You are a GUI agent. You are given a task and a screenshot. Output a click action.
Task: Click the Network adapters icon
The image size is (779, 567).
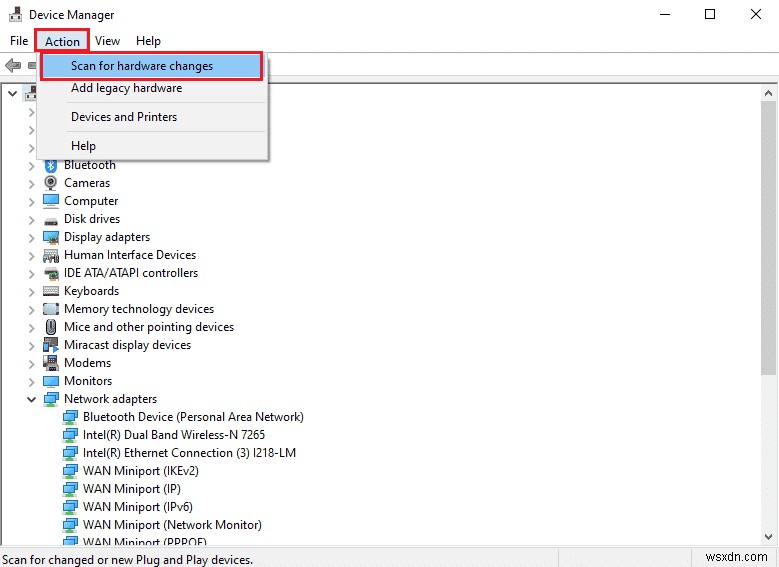tap(51, 399)
